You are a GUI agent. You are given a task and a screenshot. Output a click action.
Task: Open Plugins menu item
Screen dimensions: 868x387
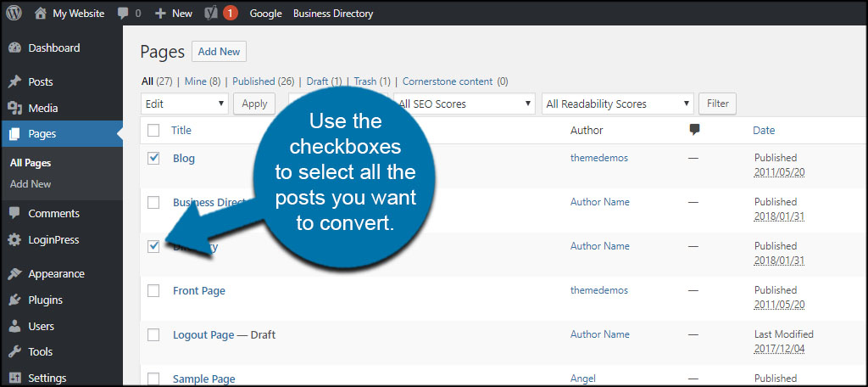click(61, 300)
